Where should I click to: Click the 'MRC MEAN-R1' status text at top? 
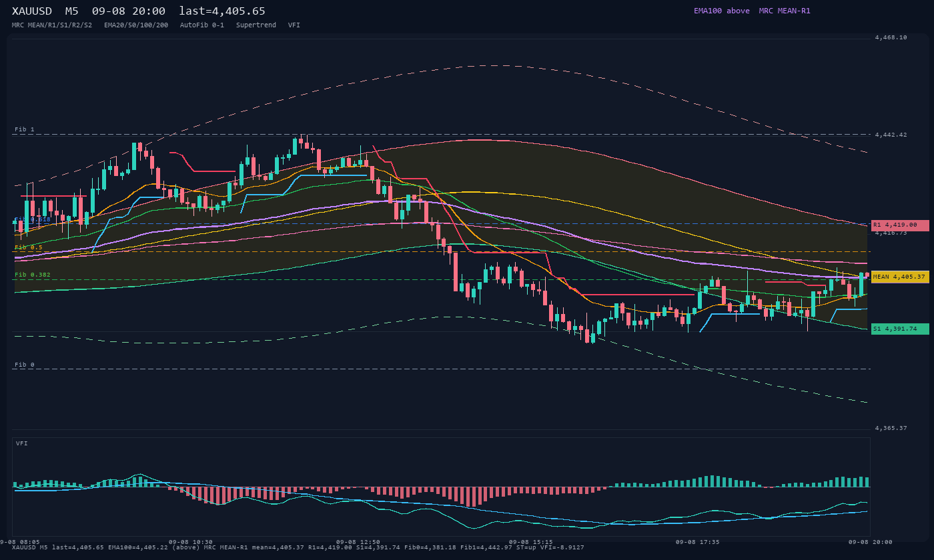785,11
